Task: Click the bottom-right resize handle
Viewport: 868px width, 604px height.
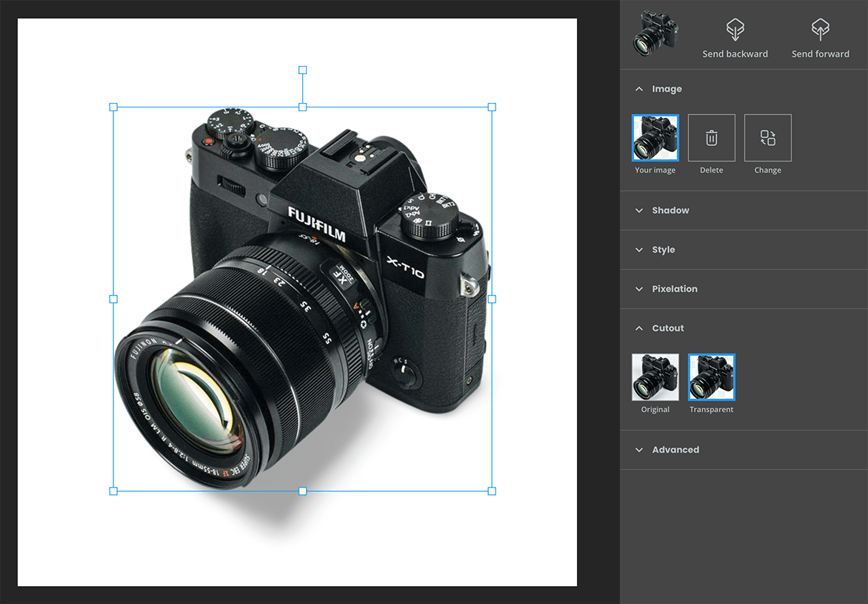Action: tap(492, 491)
